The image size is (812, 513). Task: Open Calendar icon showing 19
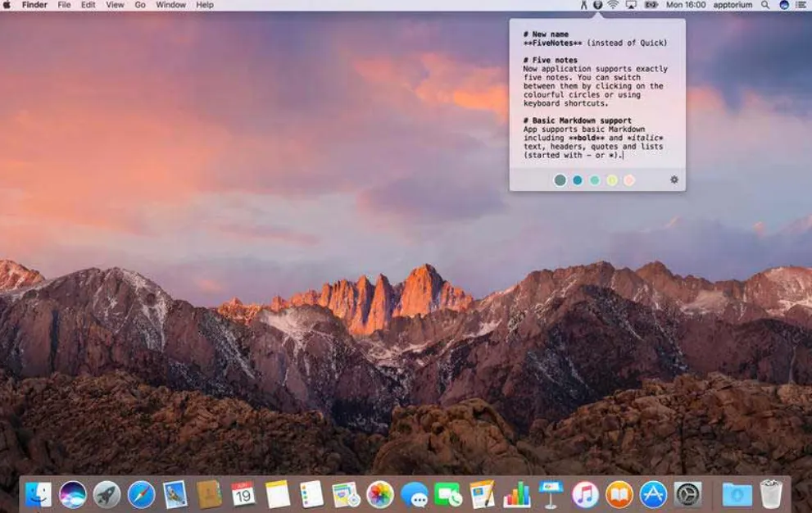243,494
